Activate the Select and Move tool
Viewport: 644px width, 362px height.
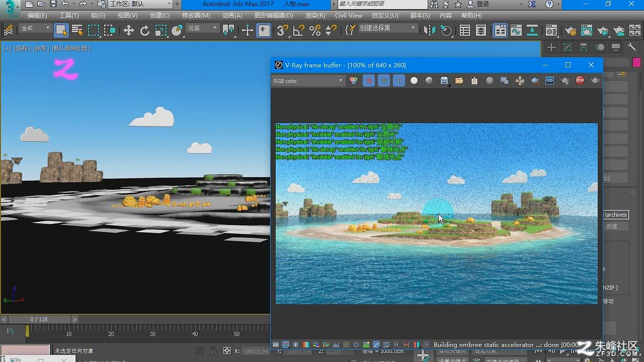click(x=129, y=31)
